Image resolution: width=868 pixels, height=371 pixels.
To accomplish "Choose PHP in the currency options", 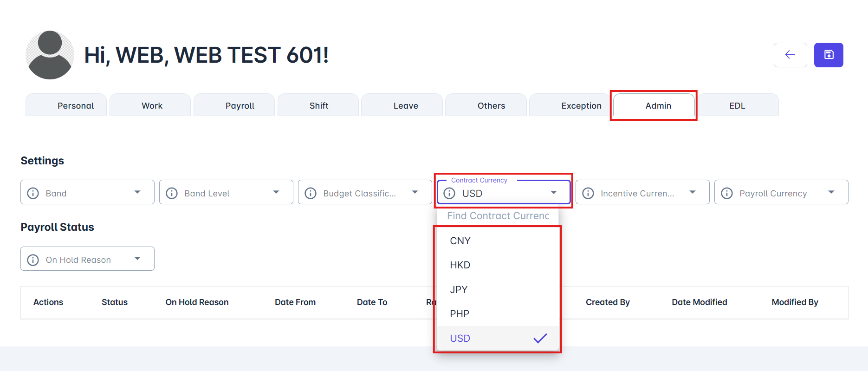I will [460, 314].
